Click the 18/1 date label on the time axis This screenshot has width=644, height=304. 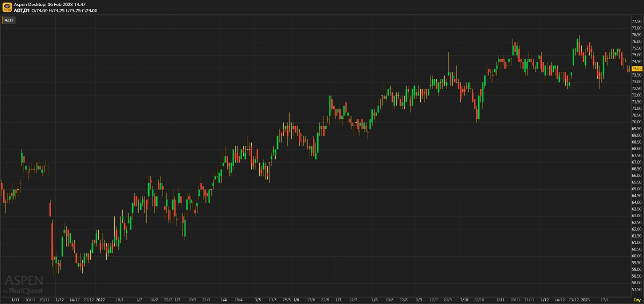120,300
